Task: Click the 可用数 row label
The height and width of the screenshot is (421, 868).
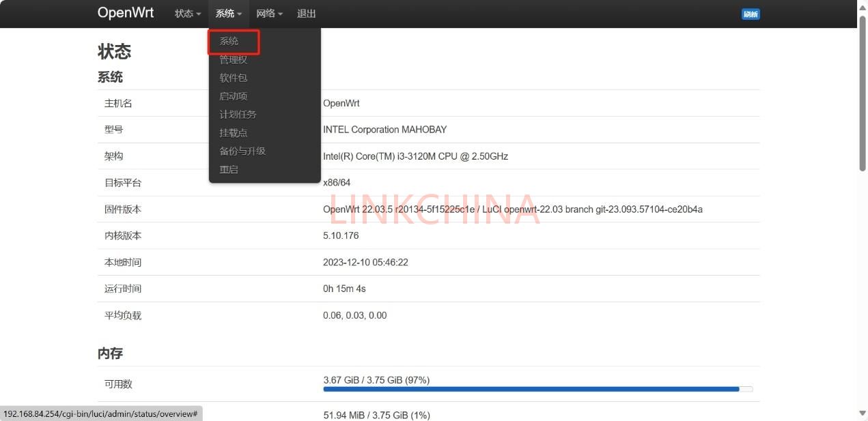Action: [x=118, y=384]
